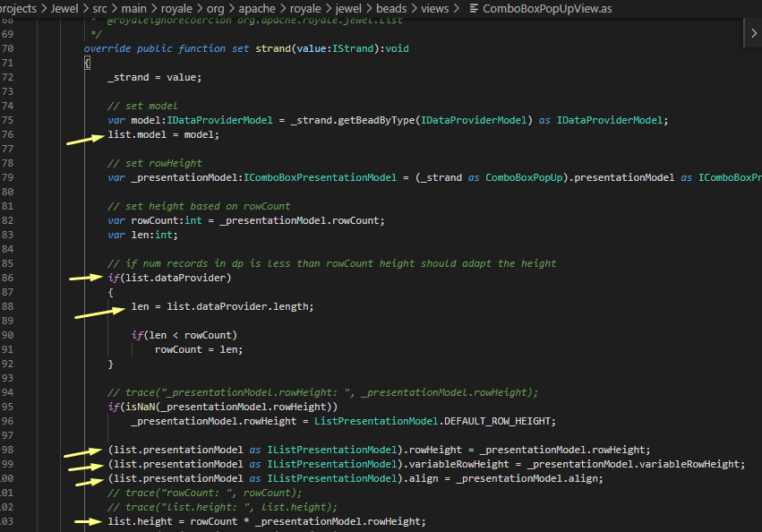
Task: Click the 'var len:int;' declaration
Action: point(143,235)
